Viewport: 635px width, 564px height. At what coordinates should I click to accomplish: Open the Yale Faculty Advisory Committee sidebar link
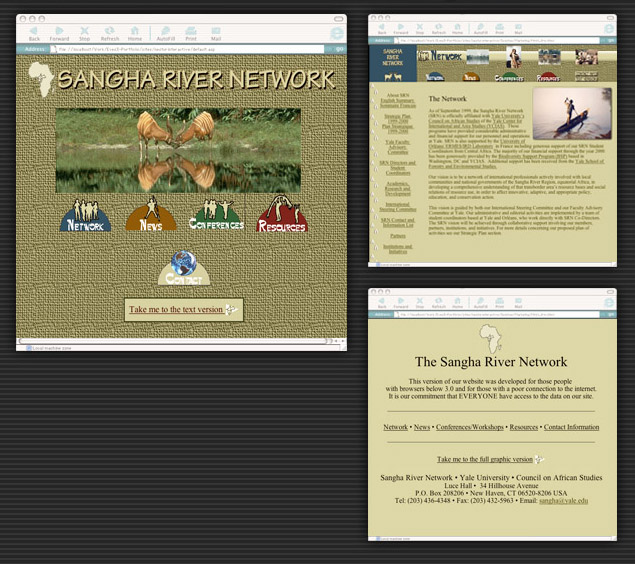pyautogui.click(x=397, y=147)
